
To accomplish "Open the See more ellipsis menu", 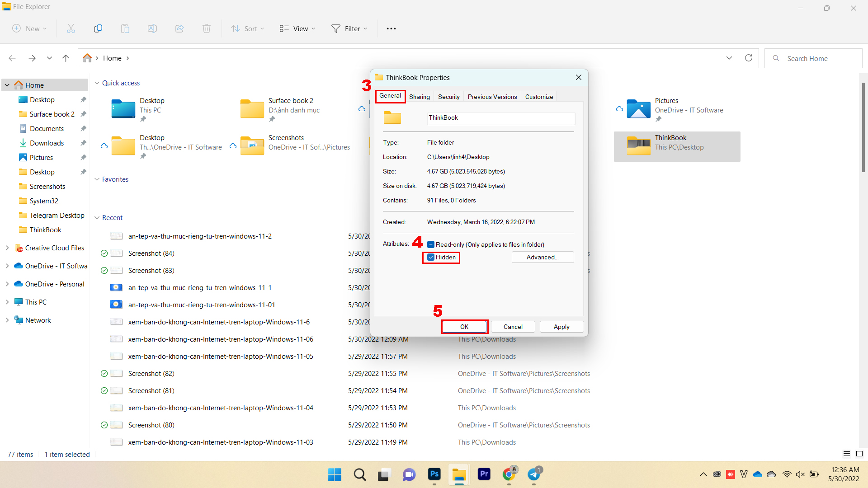I will point(391,28).
